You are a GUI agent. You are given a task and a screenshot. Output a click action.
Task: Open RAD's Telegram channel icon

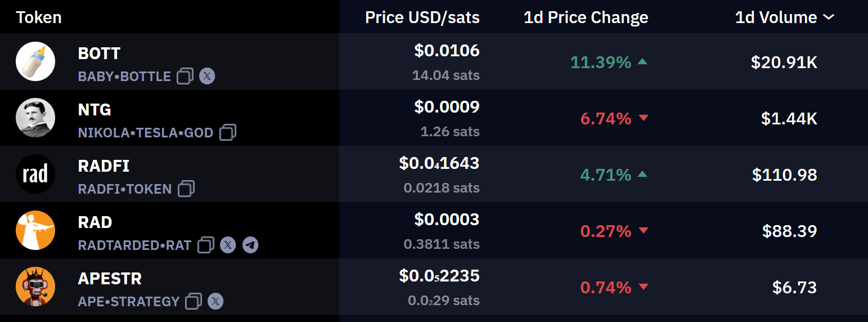point(250,245)
